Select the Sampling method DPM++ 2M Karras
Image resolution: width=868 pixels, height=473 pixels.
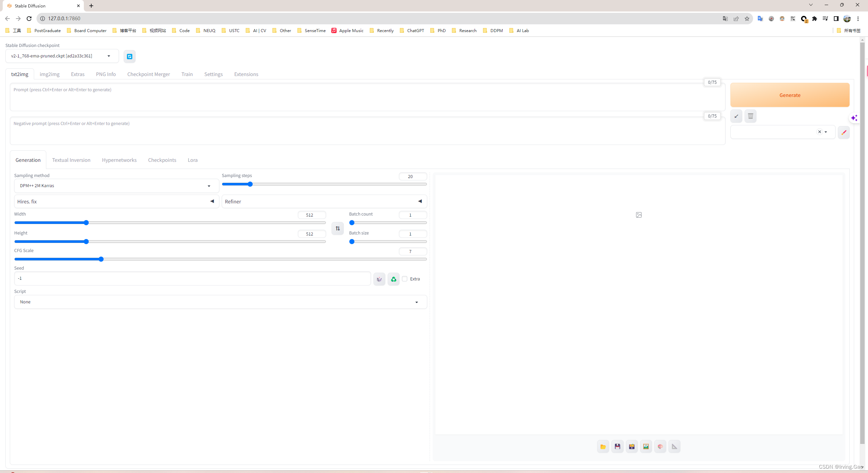tap(114, 185)
